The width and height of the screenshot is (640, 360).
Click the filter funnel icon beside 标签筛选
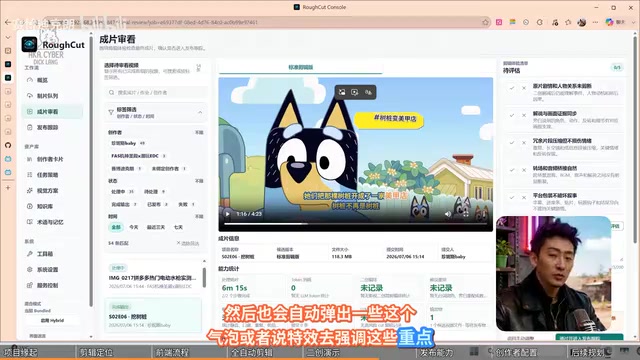pyautogui.click(x=111, y=112)
